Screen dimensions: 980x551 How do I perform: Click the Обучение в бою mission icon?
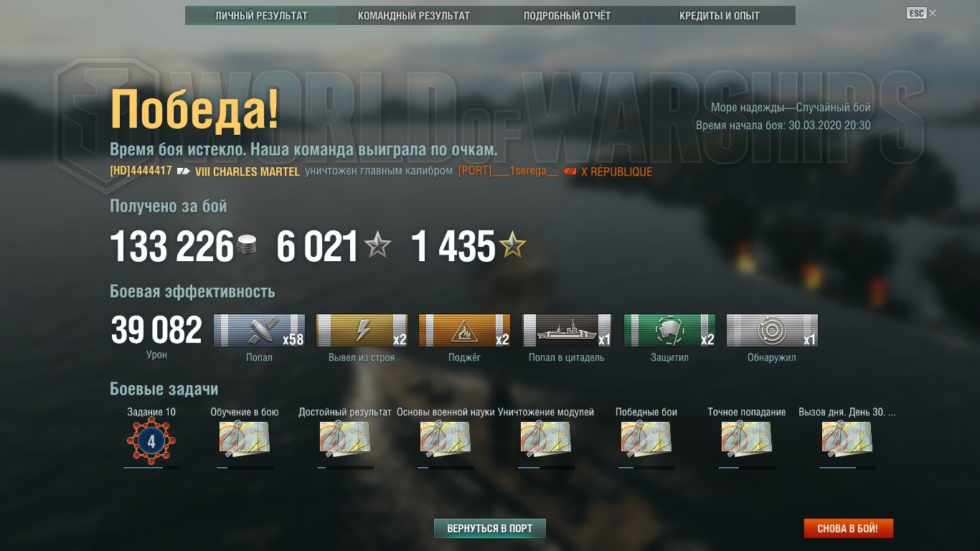point(245,439)
